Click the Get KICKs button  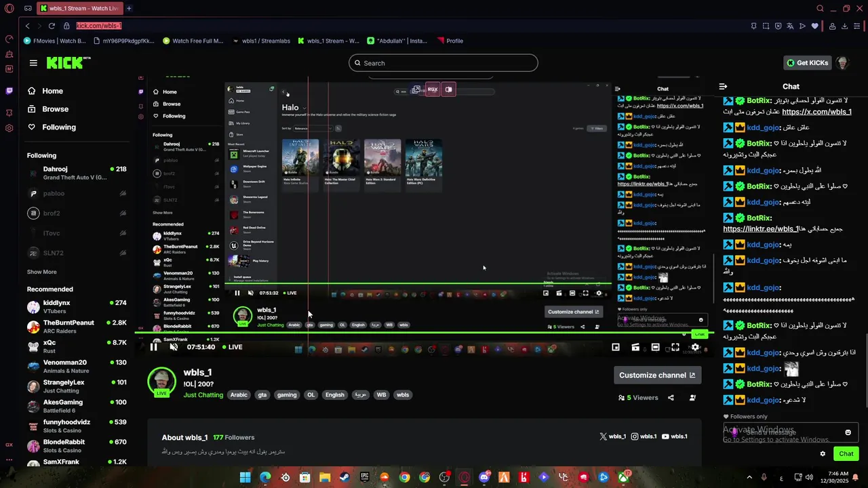[x=807, y=63]
